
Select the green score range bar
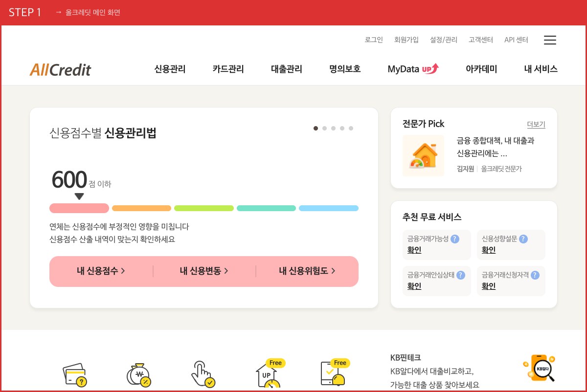(204, 208)
